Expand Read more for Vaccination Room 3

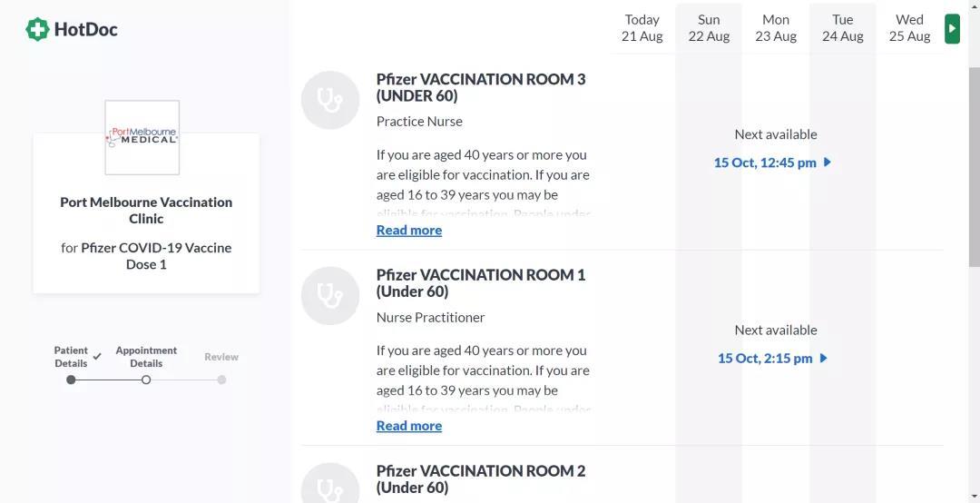click(409, 231)
